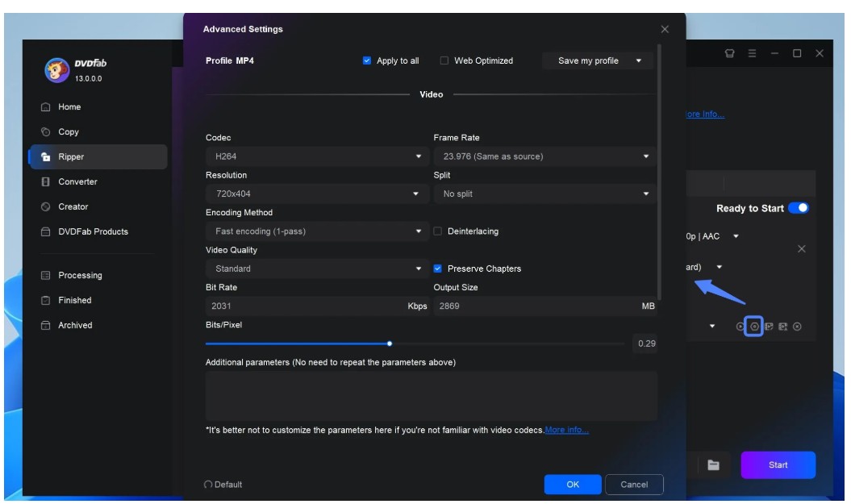Click the More info link about video codecs

click(x=567, y=430)
